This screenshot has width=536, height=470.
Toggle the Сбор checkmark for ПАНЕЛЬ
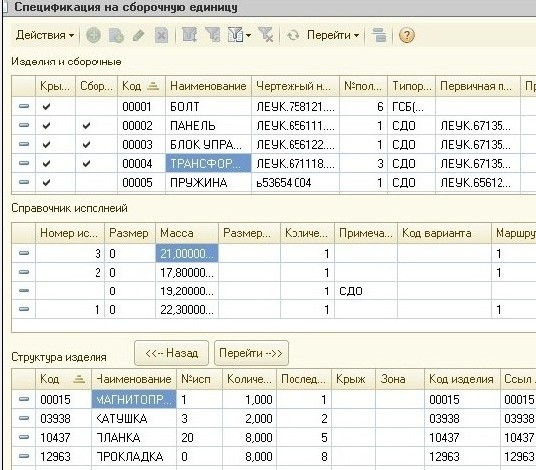pos(86,126)
